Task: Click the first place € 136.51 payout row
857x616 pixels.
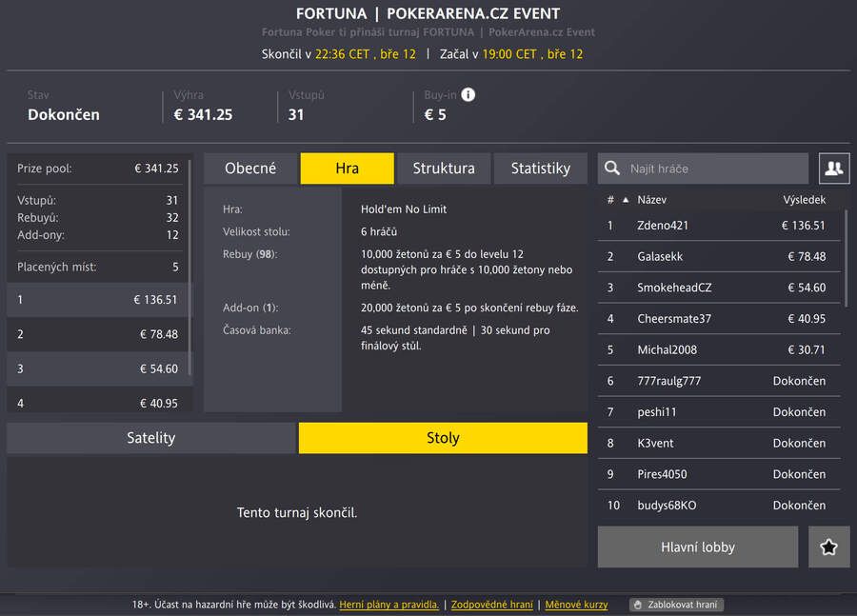Action: [x=98, y=300]
